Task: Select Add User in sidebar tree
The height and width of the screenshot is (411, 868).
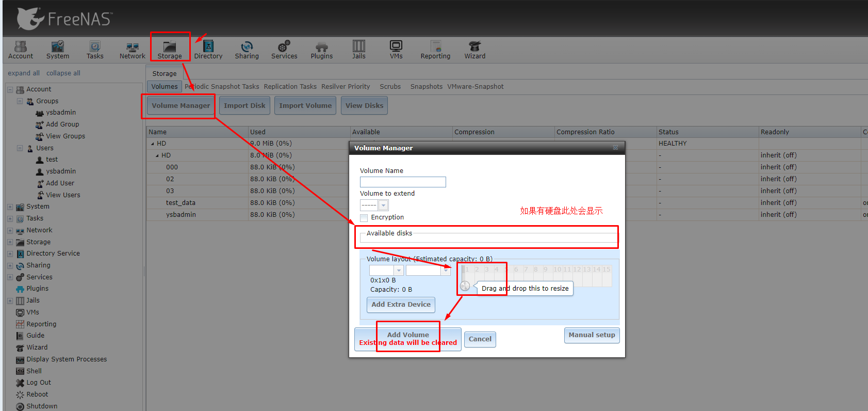Action: coord(60,183)
